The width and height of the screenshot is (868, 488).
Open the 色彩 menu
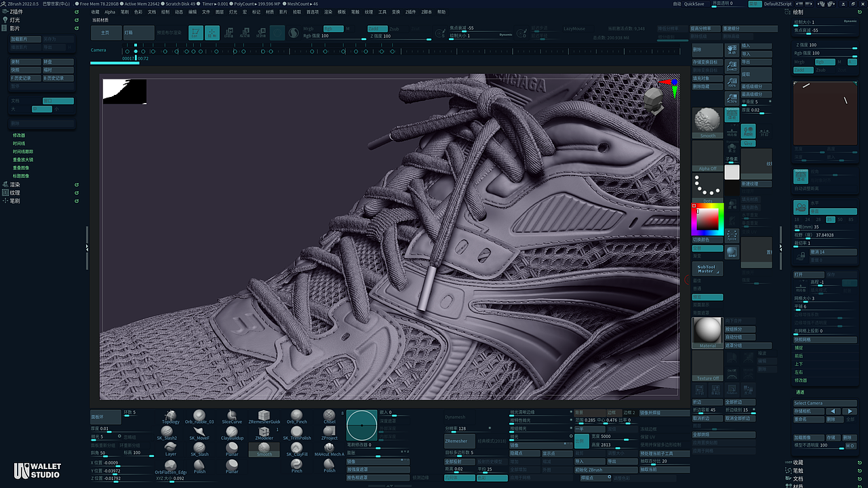point(138,12)
